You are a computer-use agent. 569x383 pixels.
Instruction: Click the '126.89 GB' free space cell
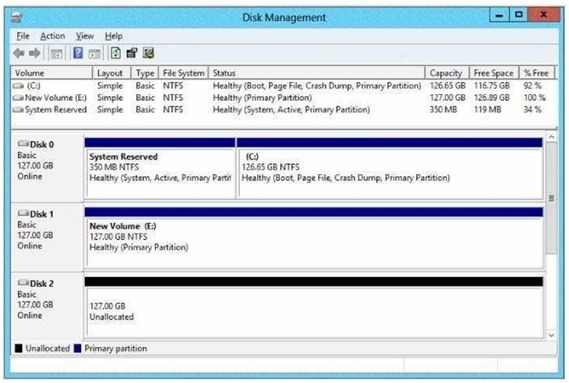click(x=492, y=98)
